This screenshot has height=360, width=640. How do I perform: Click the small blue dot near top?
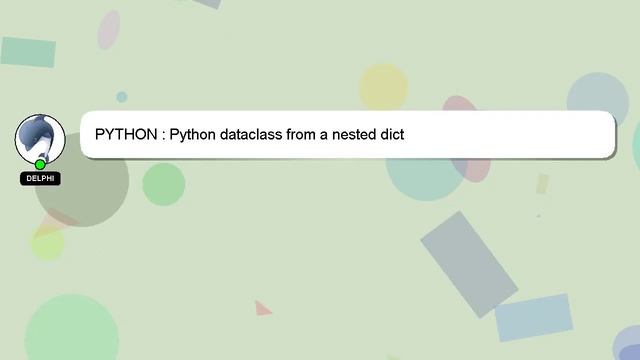(x=122, y=97)
